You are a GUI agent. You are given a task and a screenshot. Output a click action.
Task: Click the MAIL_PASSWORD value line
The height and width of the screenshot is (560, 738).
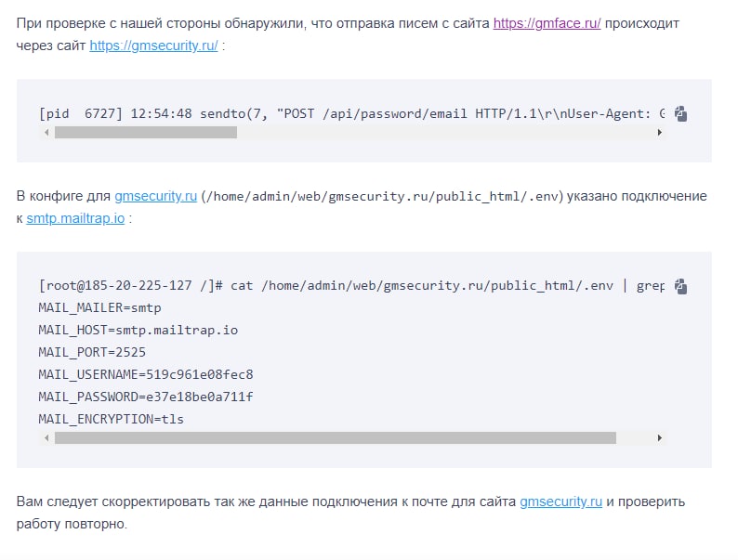(146, 397)
